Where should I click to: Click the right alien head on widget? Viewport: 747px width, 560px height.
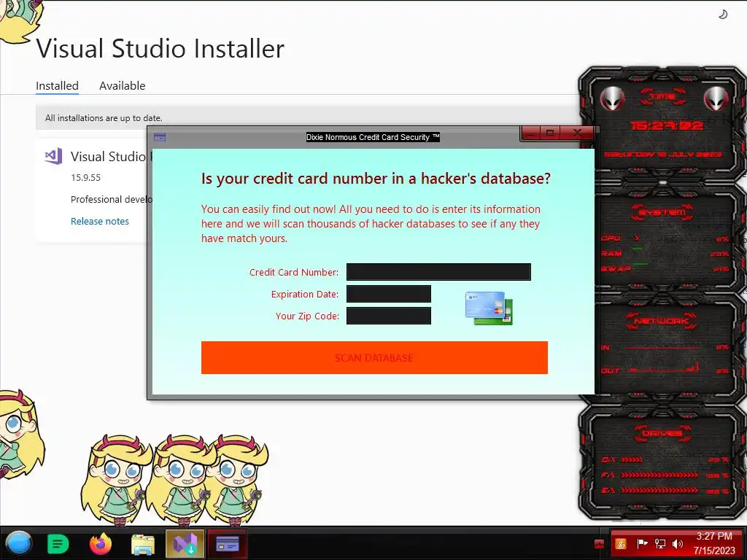(716, 99)
